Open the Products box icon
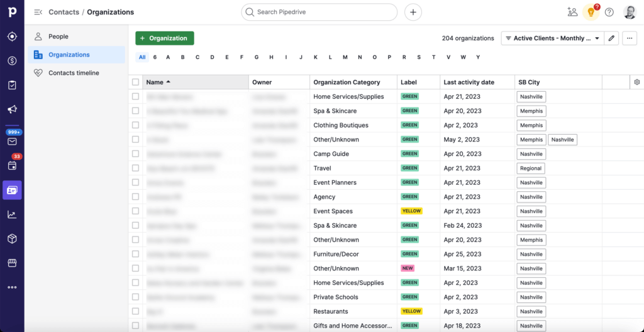The height and width of the screenshot is (332, 644). 12,239
